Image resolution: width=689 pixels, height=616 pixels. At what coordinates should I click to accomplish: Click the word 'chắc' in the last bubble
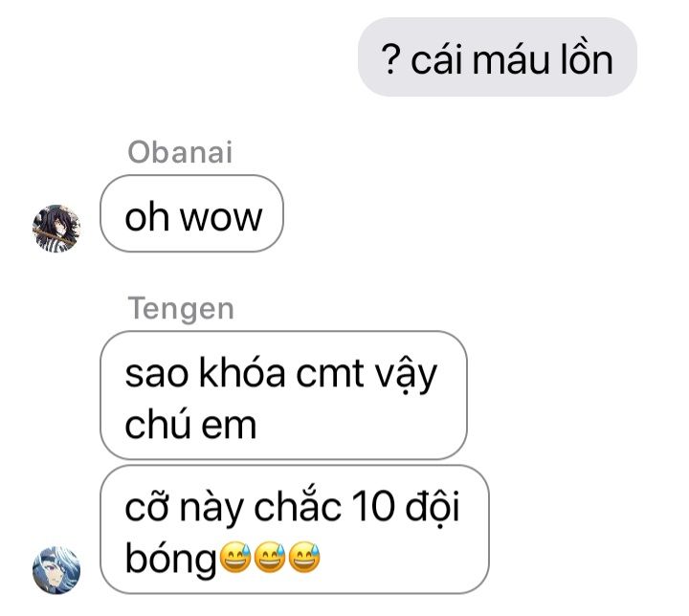pyautogui.click(x=298, y=505)
